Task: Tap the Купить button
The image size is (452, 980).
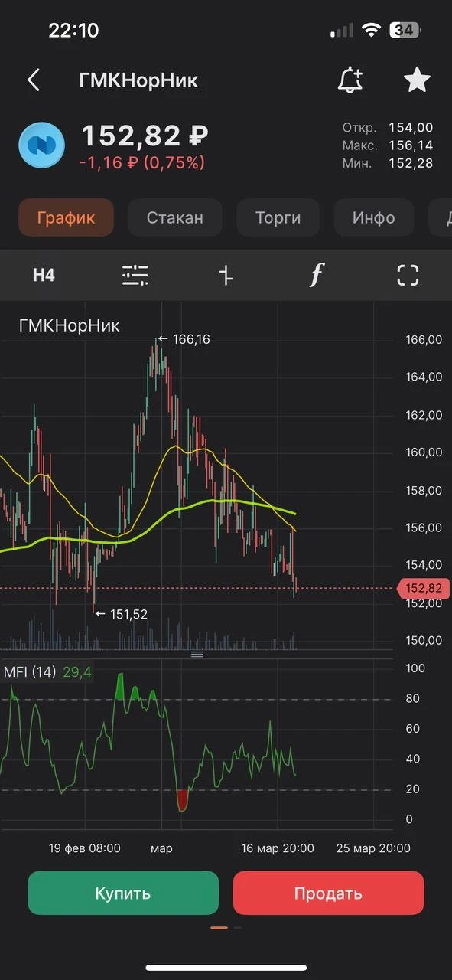Action: coord(123,893)
